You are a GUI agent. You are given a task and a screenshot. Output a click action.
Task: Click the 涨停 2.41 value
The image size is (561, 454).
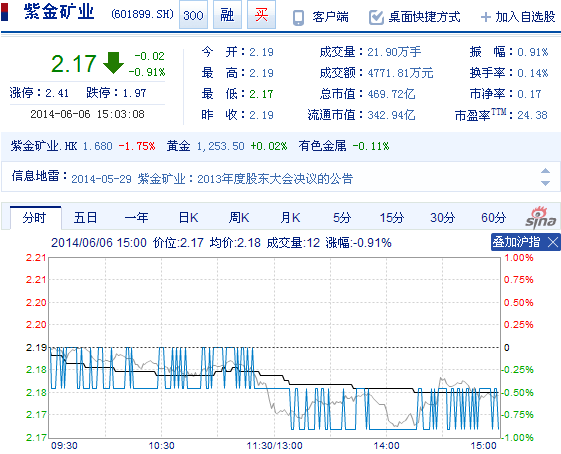[x=57, y=93]
